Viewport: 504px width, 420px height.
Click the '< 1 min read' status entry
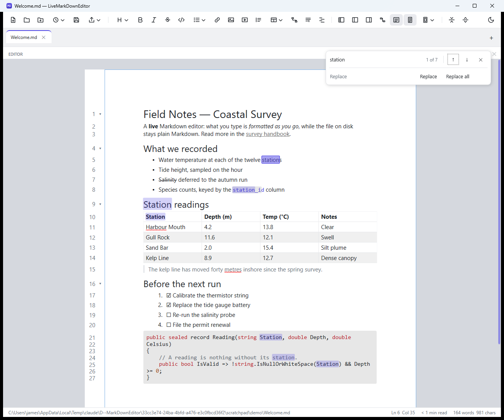434,413
